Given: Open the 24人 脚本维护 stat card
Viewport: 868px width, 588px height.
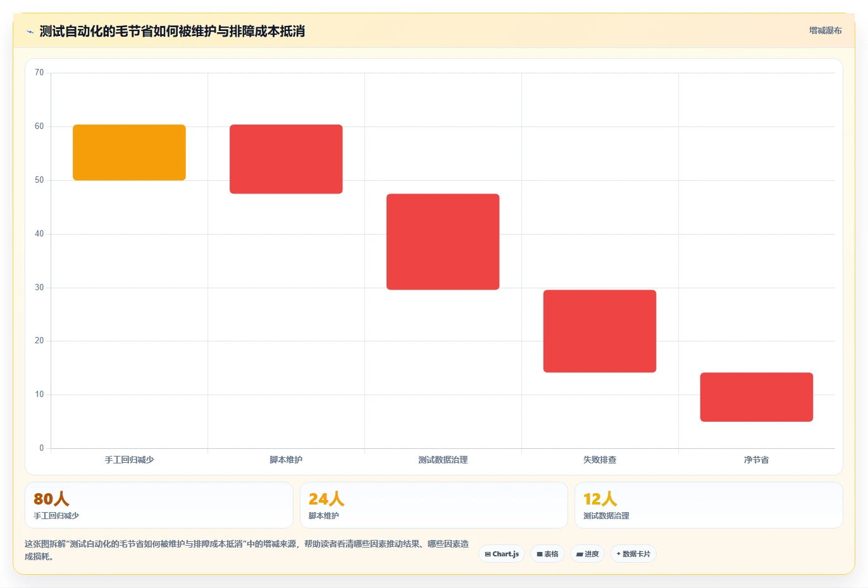Looking at the screenshot, I should pyautogui.click(x=433, y=505).
